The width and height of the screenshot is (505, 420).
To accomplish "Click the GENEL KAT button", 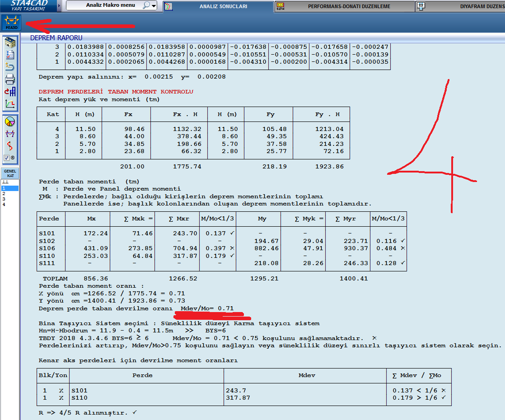I will tap(10, 173).
